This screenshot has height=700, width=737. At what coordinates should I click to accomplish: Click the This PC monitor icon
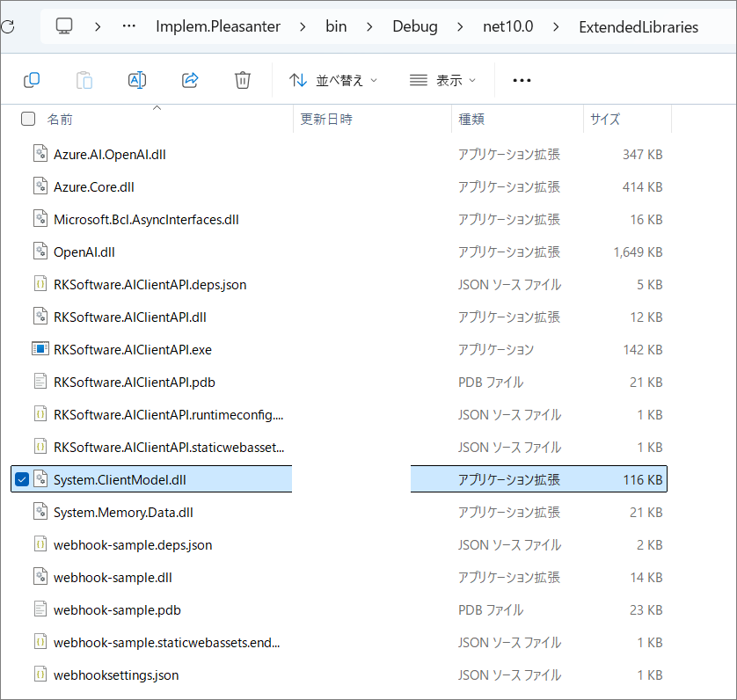64,26
